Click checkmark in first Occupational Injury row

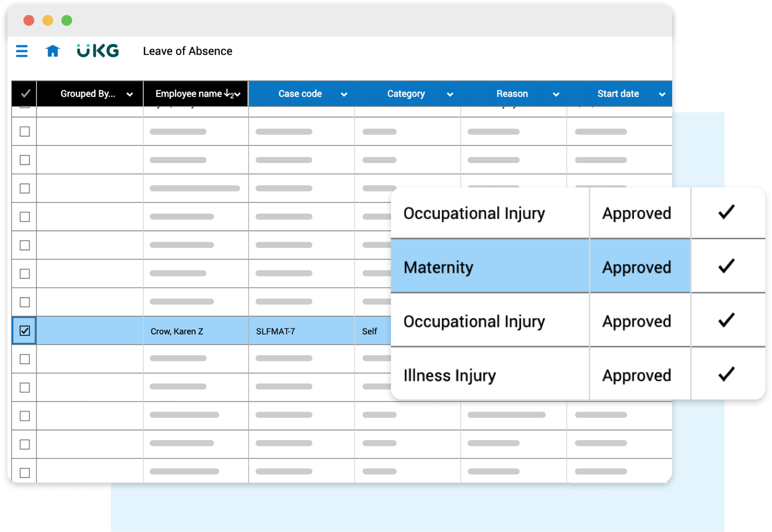[726, 212]
